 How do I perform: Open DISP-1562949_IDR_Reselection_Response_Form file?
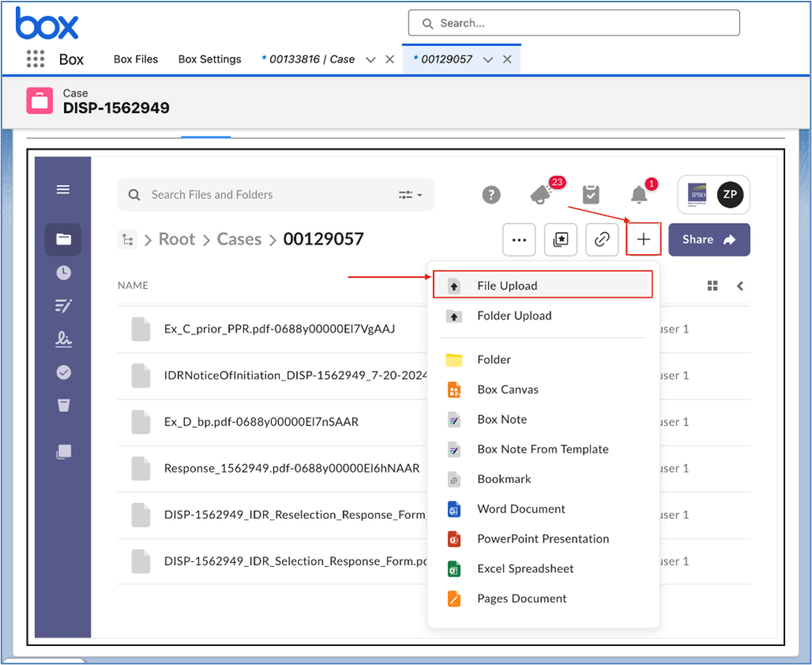pyautogui.click(x=296, y=515)
